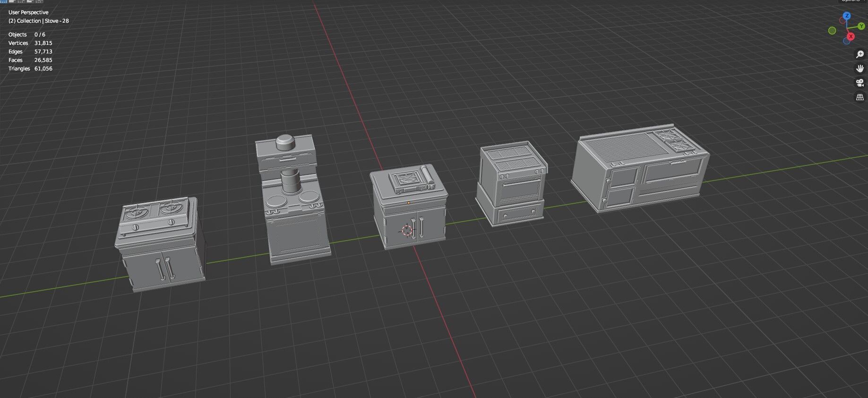Toggle perspective/orthographic grid icon
The height and width of the screenshot is (398, 868).
click(x=860, y=97)
